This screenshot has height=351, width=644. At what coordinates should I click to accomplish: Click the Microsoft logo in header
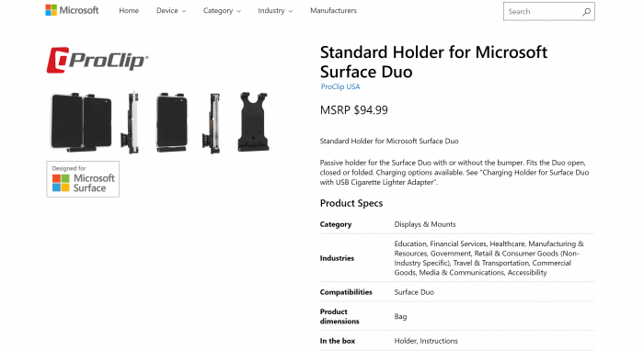tap(72, 10)
